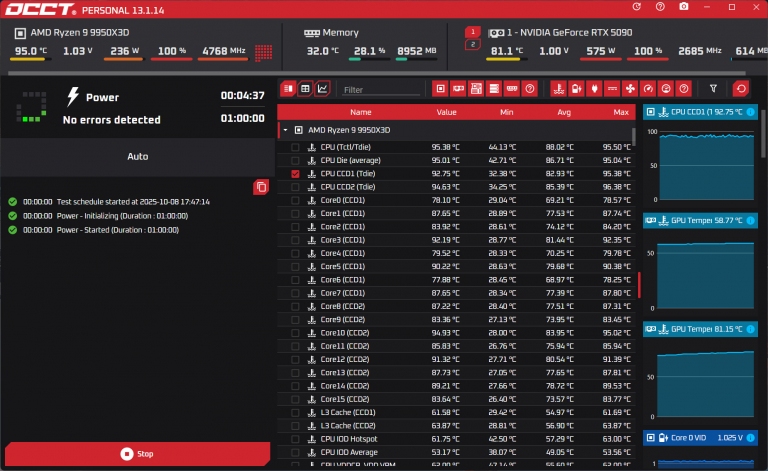Screen dimensions: 768x471
Task: Copy the test log with the copy icon
Action: point(261,187)
